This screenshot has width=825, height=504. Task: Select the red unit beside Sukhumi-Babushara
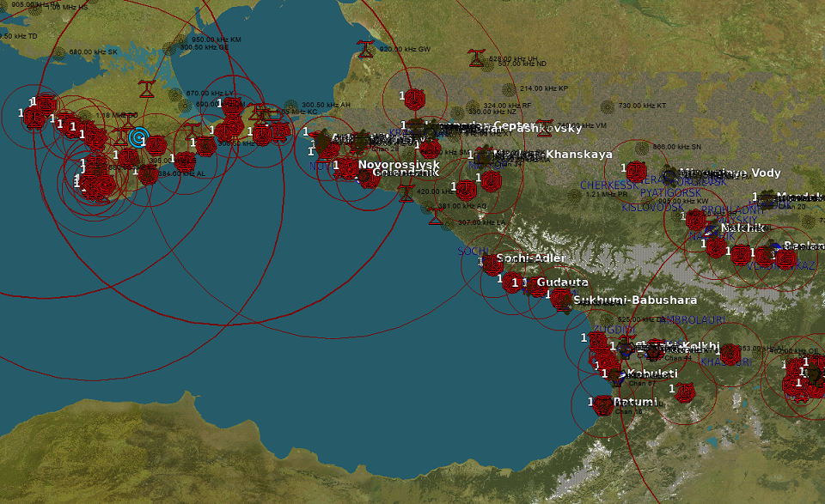pos(561,299)
